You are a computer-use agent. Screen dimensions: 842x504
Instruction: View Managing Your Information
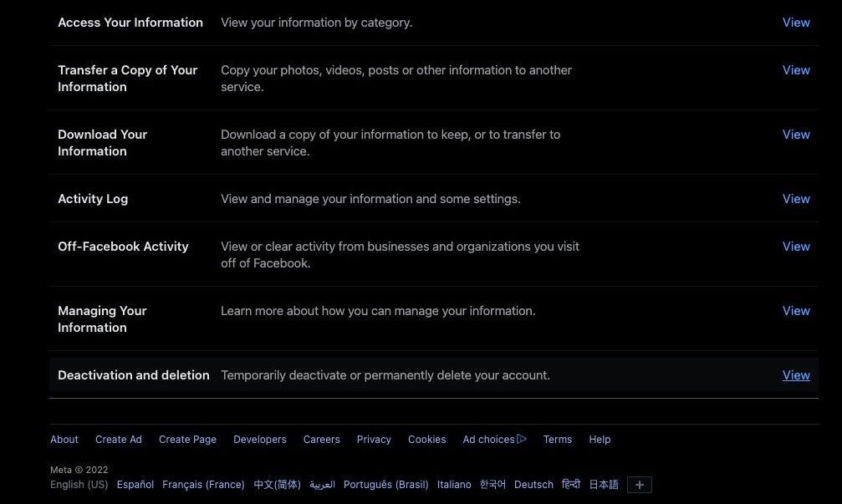[x=795, y=311]
